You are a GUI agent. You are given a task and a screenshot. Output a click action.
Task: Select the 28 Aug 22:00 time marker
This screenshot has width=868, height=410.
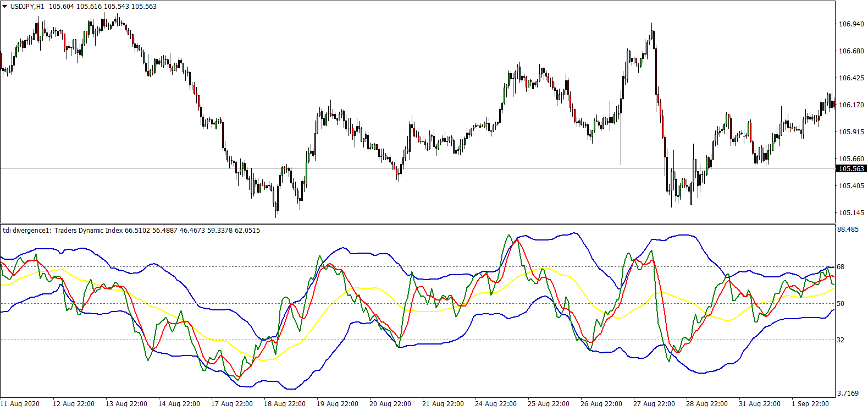[x=707, y=404]
